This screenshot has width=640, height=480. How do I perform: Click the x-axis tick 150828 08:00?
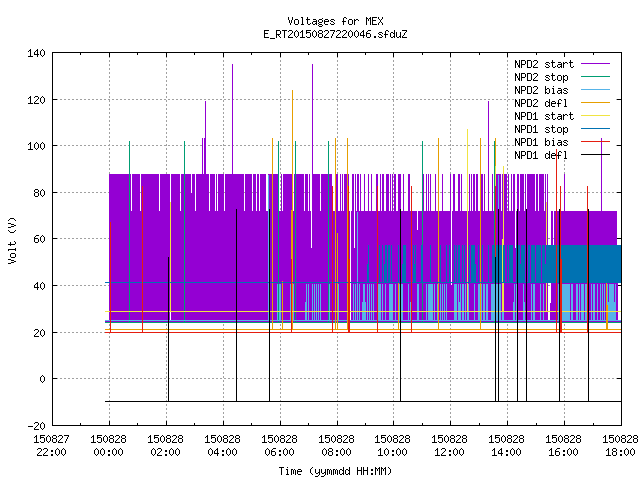coord(336,446)
